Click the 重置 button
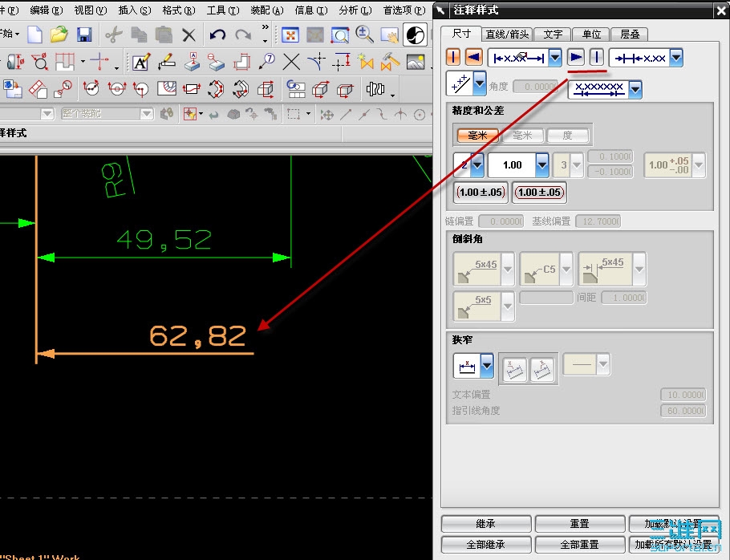Screen dimensions: 730x560 [580, 524]
